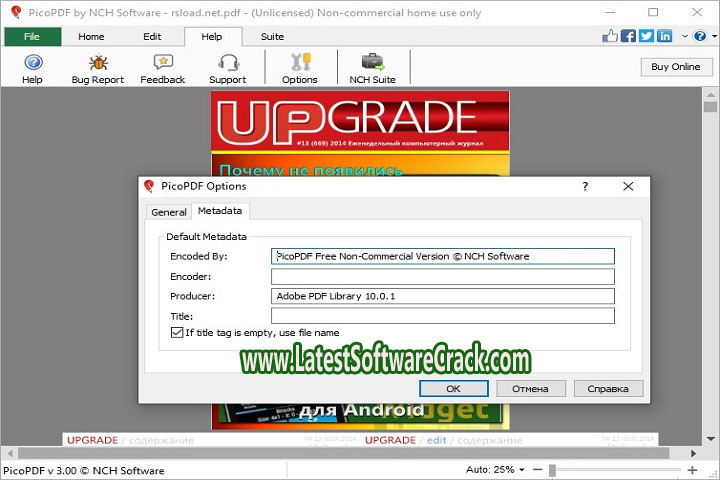Toggle 'If title tag is empty' checkbox
720x480 pixels.
coord(177,333)
